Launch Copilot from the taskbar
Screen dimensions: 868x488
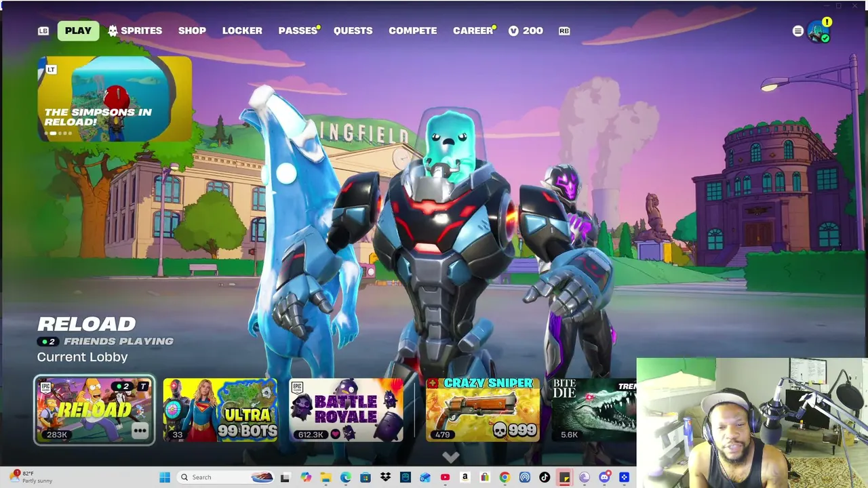306,477
